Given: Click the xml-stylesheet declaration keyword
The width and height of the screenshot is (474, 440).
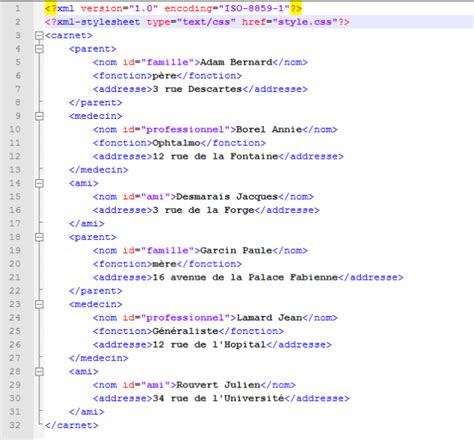Looking at the screenshot, I should point(99,22).
